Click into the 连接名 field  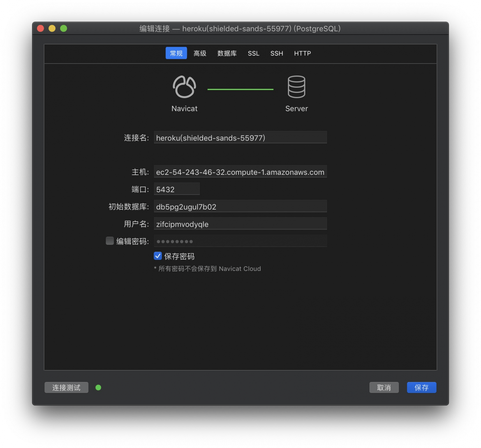[240, 137]
